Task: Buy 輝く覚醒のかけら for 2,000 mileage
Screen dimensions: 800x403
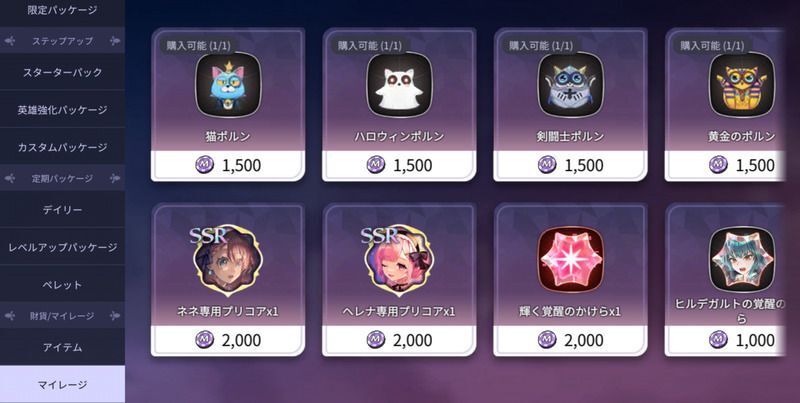Action: tap(570, 340)
